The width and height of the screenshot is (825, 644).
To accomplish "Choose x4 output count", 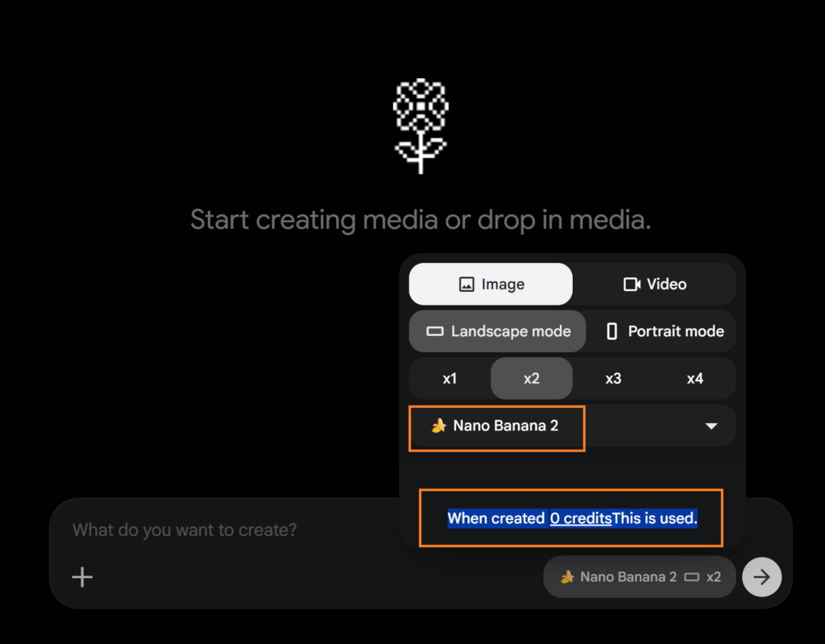I will [x=694, y=378].
